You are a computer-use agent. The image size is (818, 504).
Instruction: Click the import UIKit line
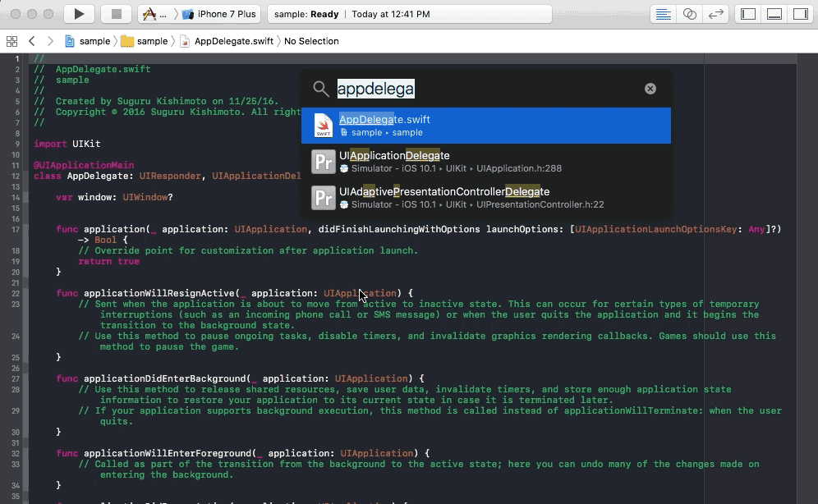point(67,144)
